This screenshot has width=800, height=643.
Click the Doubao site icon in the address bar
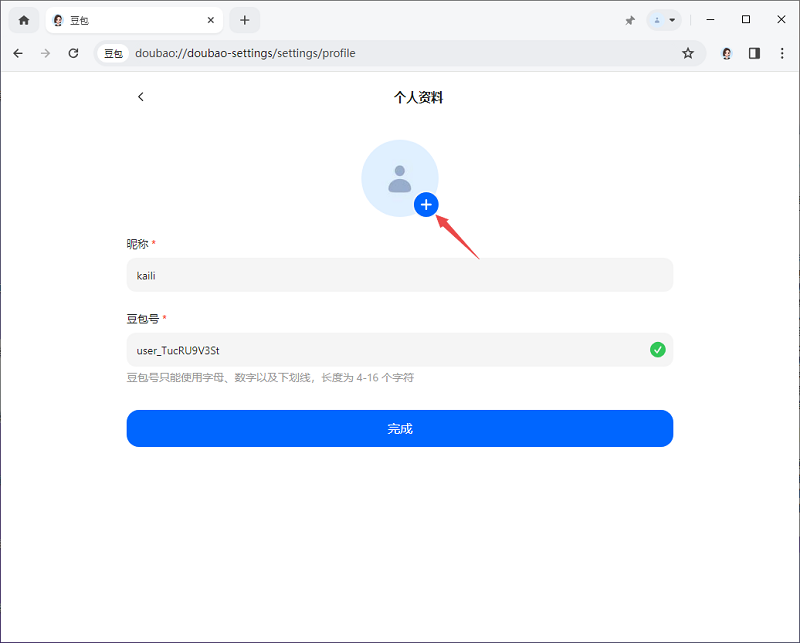(x=112, y=53)
